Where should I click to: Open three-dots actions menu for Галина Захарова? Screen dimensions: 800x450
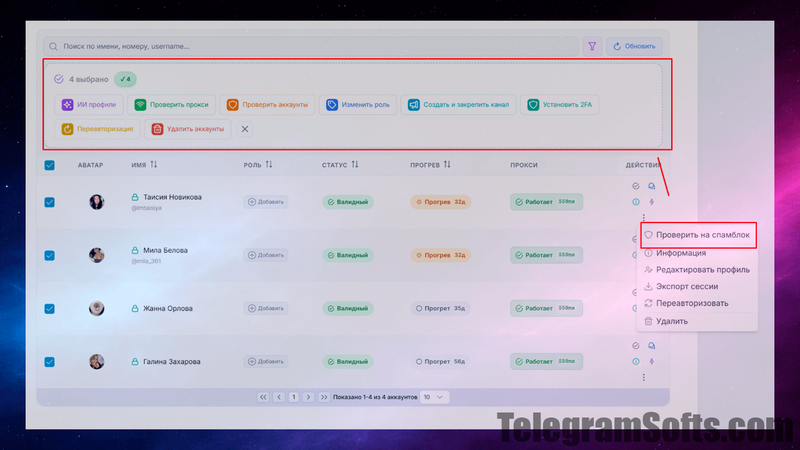(644, 377)
